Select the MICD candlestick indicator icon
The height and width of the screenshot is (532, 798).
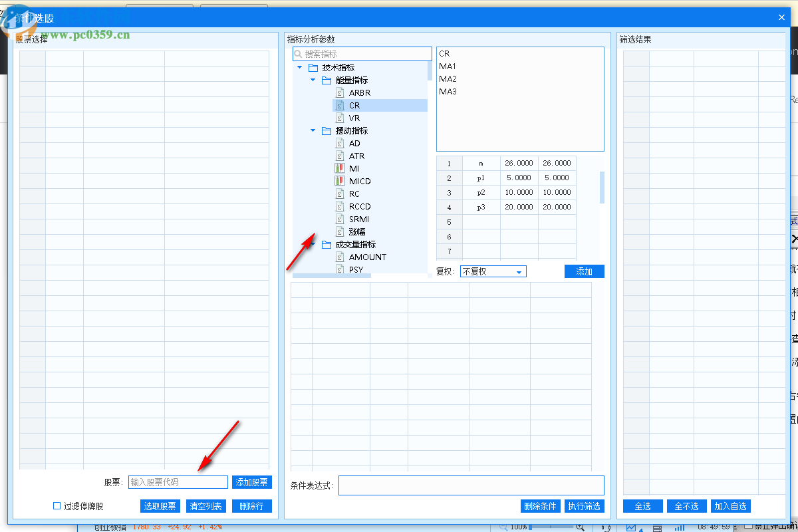coord(340,182)
